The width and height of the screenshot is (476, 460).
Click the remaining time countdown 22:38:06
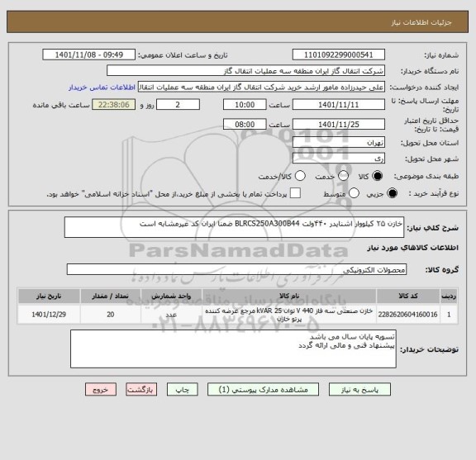pyautogui.click(x=114, y=105)
